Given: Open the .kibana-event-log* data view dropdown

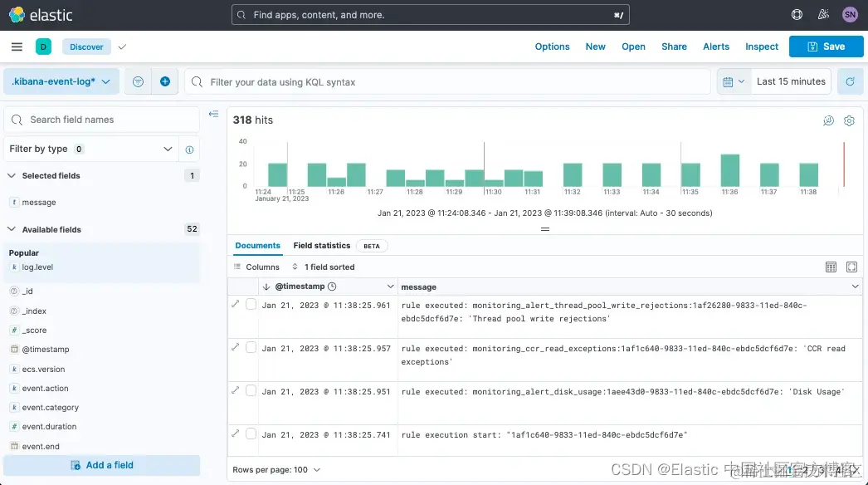Looking at the screenshot, I should [61, 82].
